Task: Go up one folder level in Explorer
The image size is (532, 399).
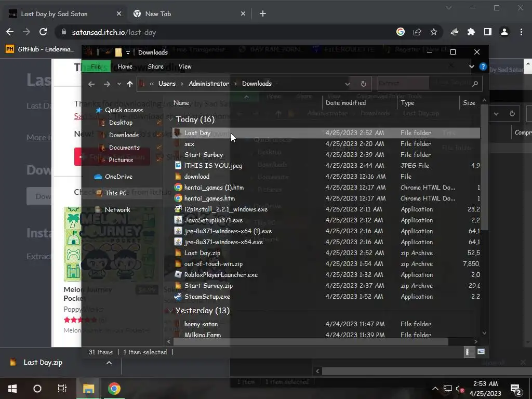Action: pyautogui.click(x=129, y=84)
